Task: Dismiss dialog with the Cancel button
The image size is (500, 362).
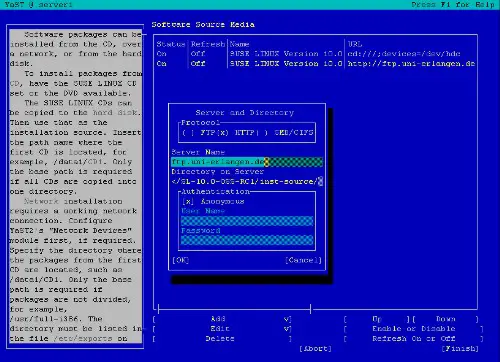Action: 303,260
